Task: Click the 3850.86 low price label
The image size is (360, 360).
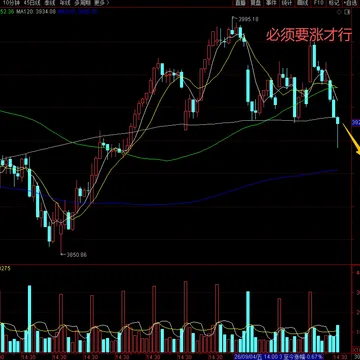Action: [77, 255]
